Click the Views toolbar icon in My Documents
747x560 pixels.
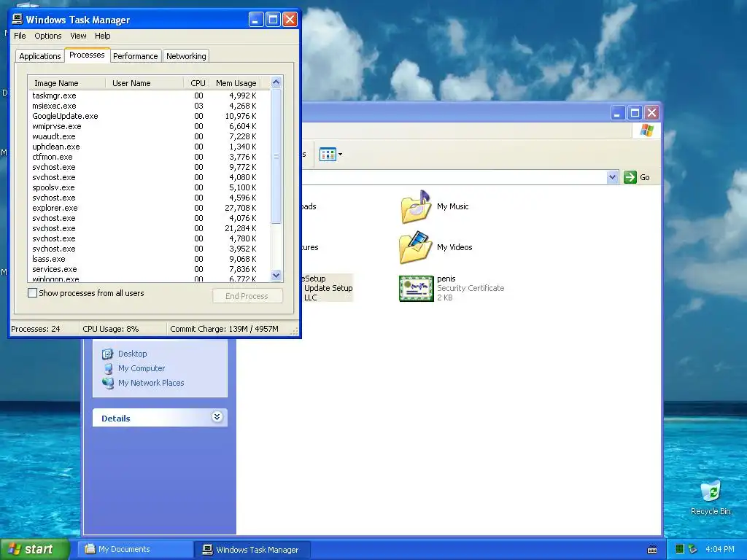coord(328,155)
